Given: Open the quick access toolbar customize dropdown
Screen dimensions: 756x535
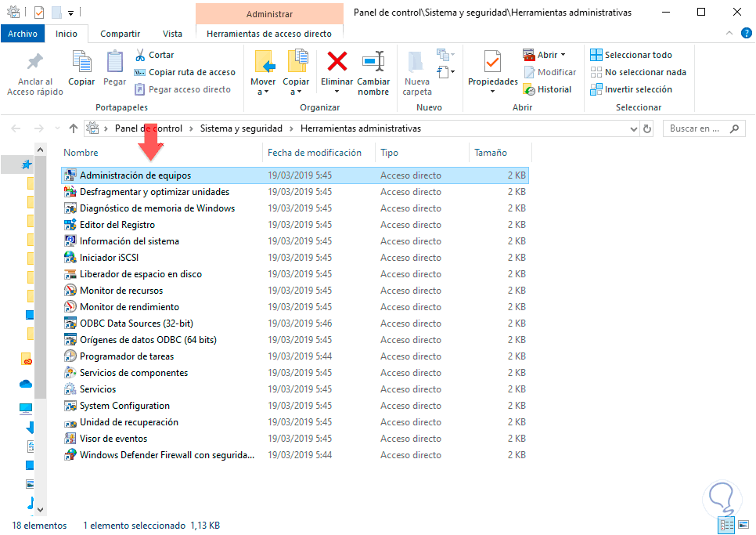Looking at the screenshot, I should pos(71,13).
